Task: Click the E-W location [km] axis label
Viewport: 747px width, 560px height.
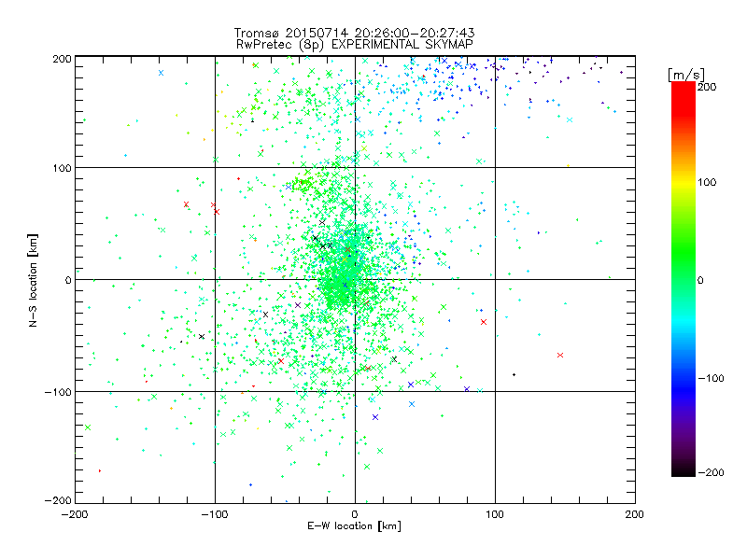Action: pyautogui.click(x=354, y=526)
